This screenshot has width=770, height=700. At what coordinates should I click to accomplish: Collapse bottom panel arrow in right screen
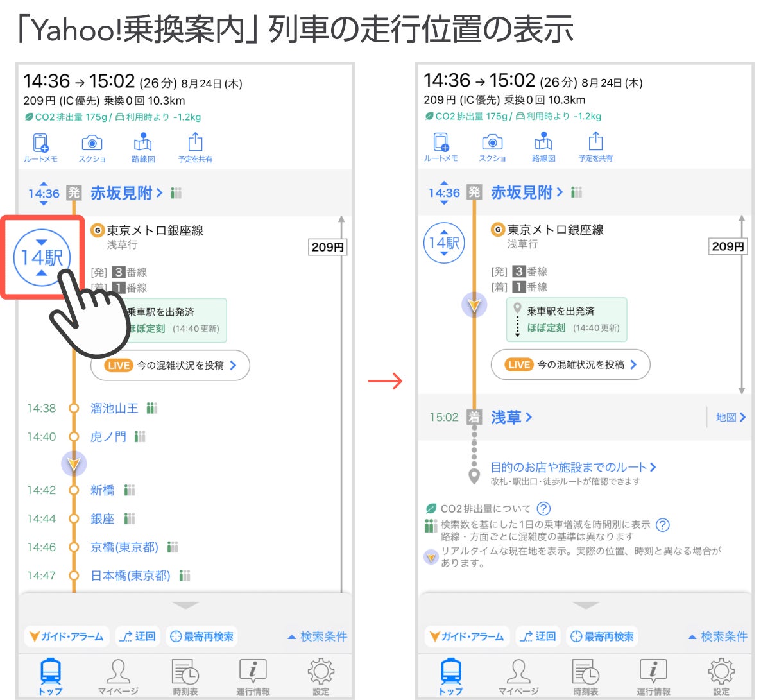[x=586, y=605]
